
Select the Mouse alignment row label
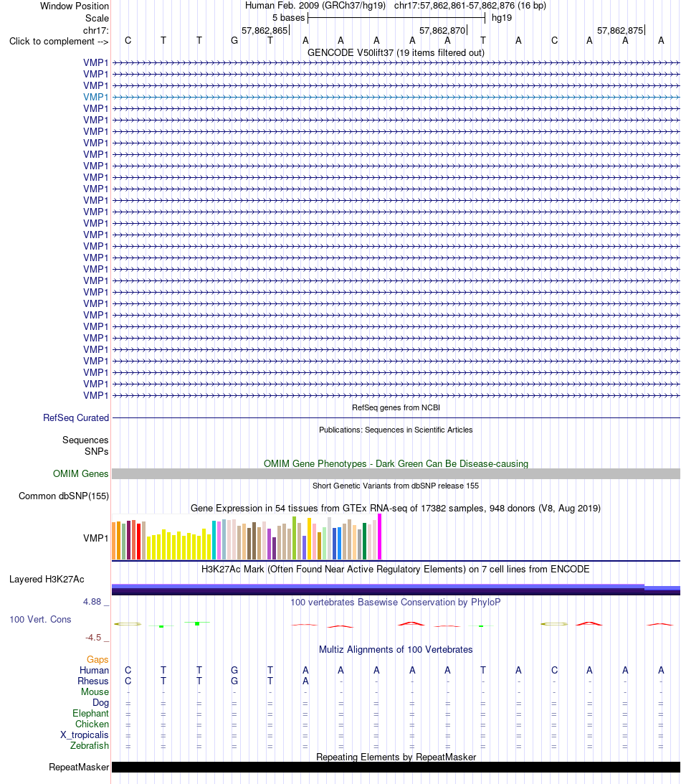[95, 691]
